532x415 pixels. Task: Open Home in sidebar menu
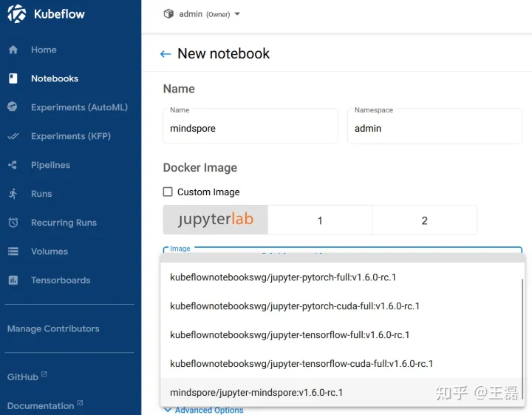pos(44,50)
